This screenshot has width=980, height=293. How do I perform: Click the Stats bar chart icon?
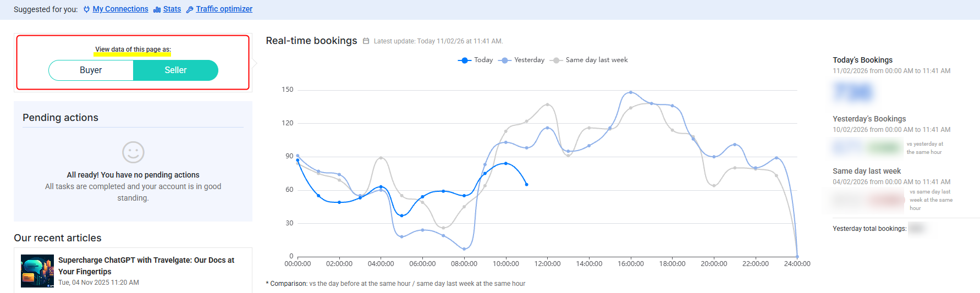[x=157, y=9]
